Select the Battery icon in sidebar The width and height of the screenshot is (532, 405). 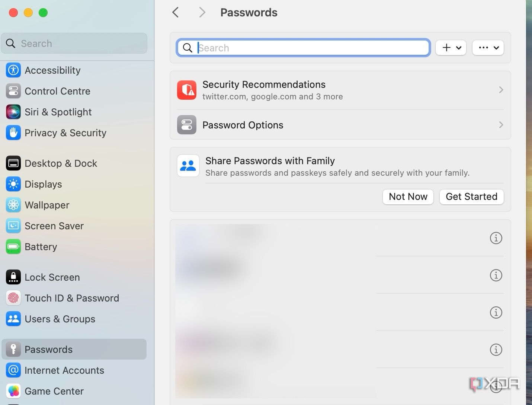[13, 246]
